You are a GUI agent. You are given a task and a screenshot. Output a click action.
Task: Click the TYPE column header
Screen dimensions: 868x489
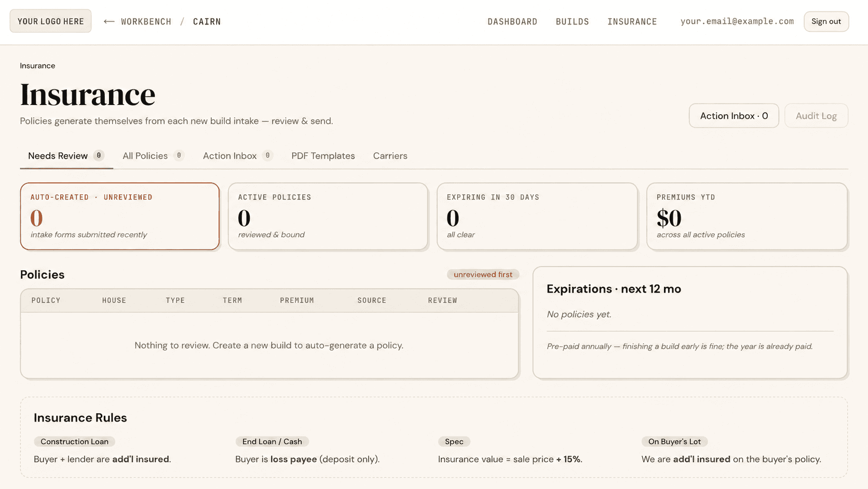[175, 300]
